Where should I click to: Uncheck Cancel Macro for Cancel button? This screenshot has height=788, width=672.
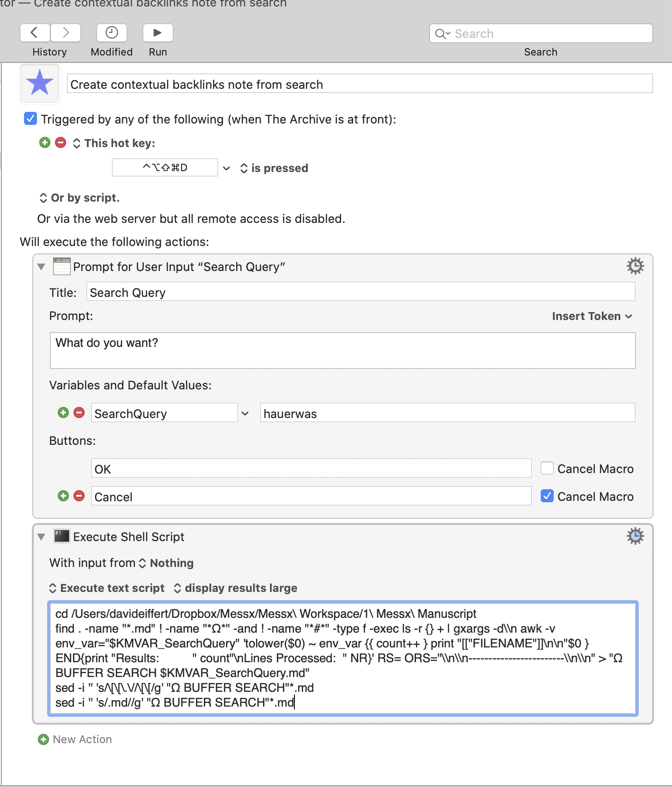point(547,496)
